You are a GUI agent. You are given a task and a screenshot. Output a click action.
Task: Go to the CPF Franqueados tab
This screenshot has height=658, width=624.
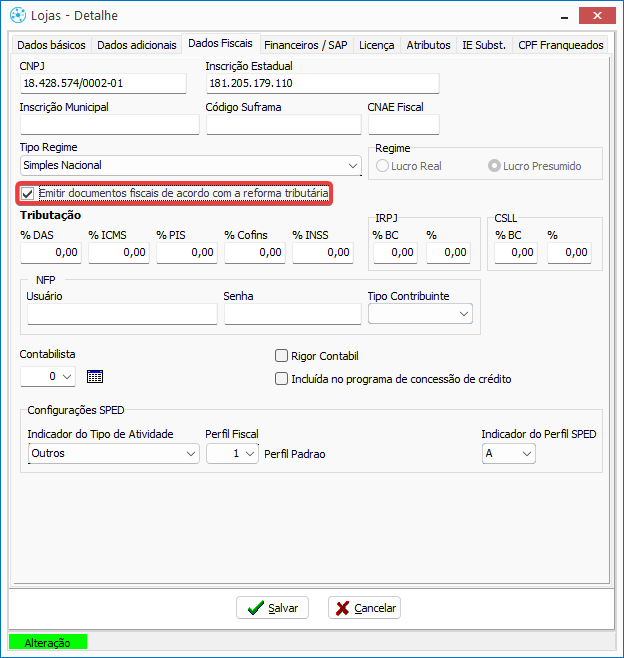[x=560, y=45]
